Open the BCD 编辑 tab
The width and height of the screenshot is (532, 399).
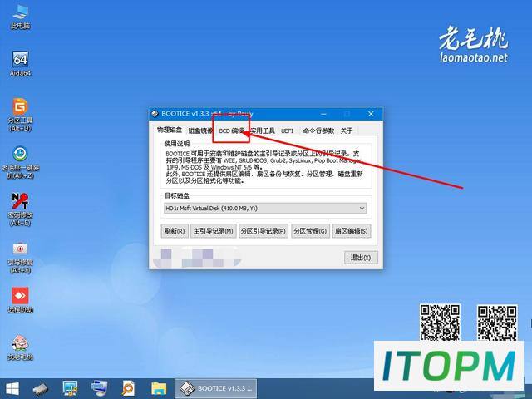[231, 131]
